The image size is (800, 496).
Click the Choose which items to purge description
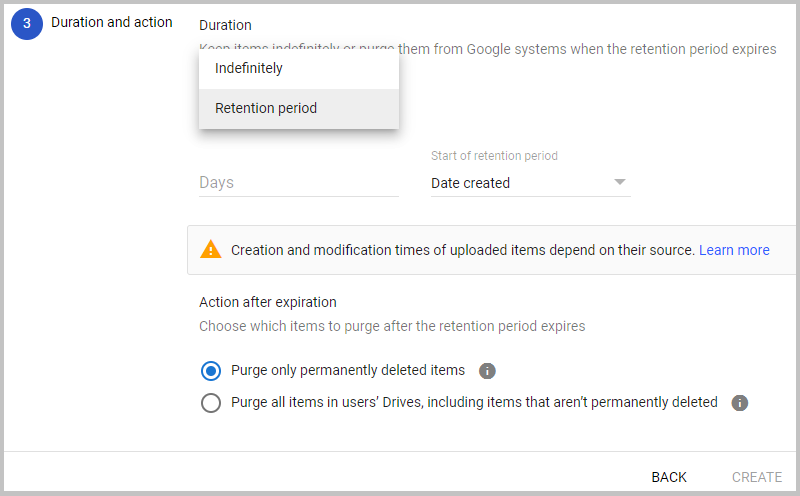(392, 326)
